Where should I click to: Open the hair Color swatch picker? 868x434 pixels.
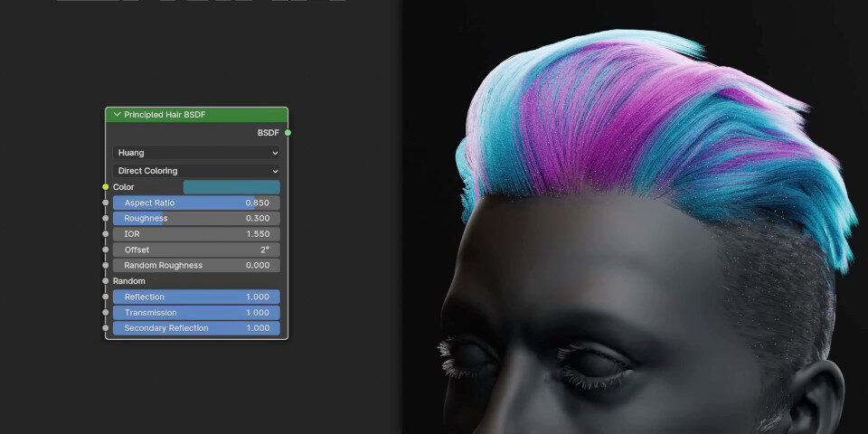(x=231, y=187)
